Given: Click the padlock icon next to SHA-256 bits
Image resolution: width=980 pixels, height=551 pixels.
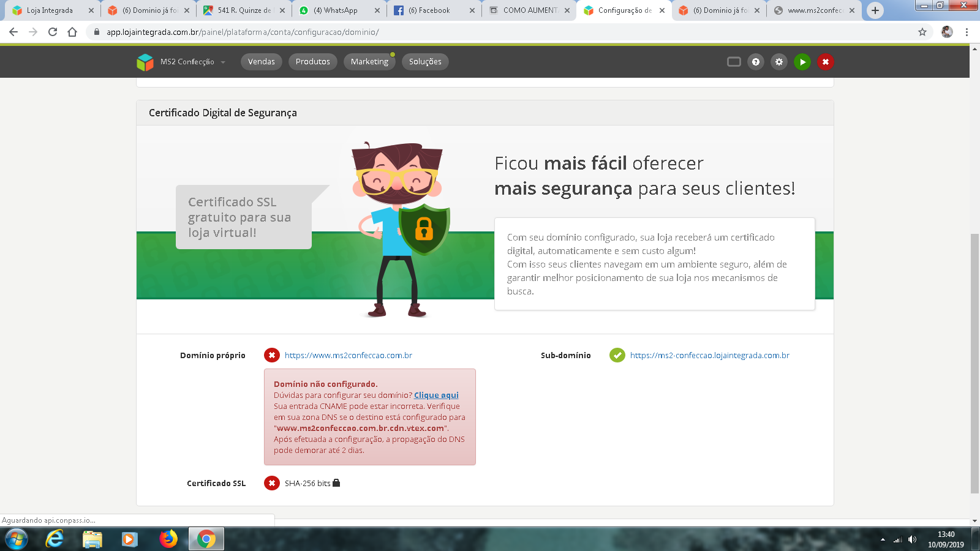Looking at the screenshot, I should (336, 483).
